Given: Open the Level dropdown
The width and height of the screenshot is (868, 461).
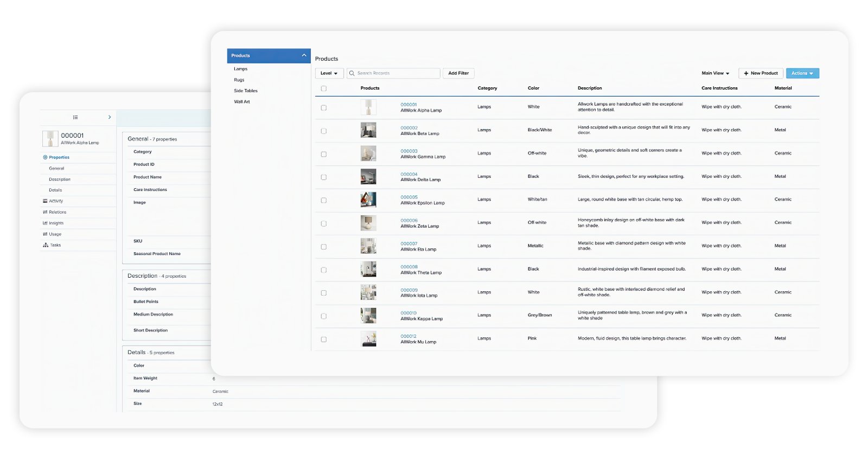Looking at the screenshot, I should (329, 73).
